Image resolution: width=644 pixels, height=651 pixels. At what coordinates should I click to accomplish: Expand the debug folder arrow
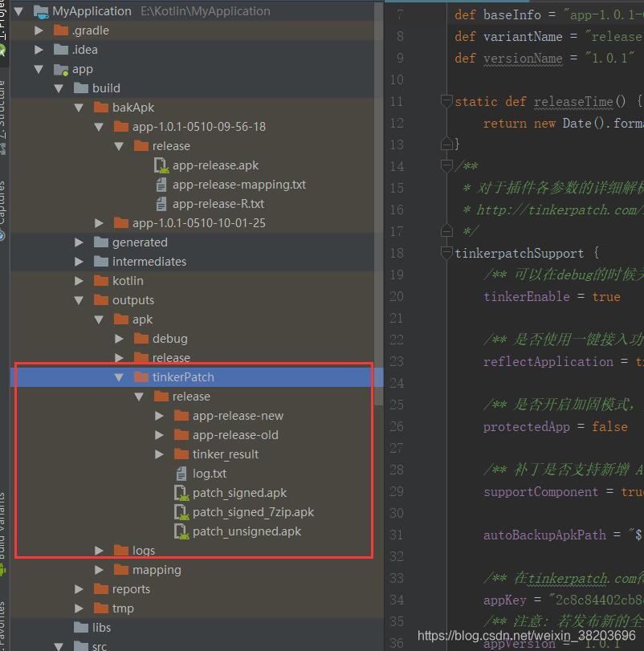click(119, 339)
